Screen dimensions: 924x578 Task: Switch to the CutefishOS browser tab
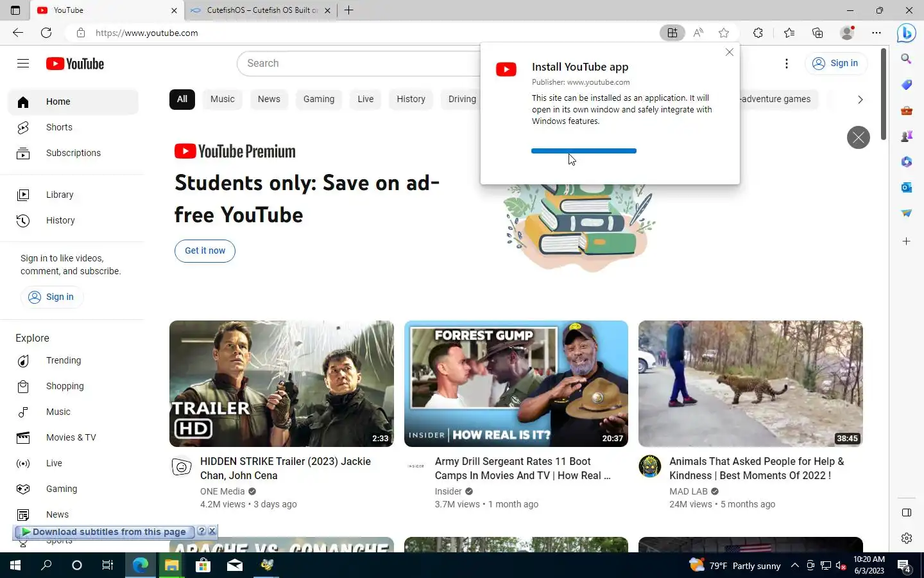coord(261,10)
